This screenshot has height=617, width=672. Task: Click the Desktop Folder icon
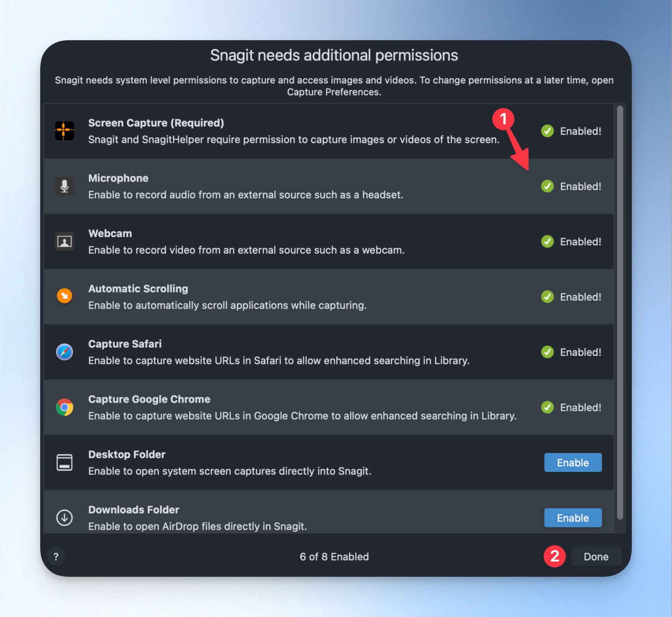(64, 462)
